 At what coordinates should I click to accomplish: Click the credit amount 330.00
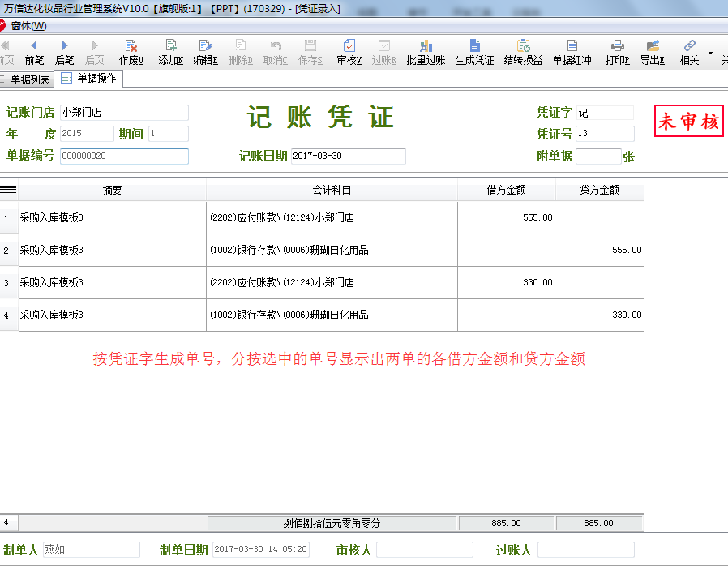599,315
